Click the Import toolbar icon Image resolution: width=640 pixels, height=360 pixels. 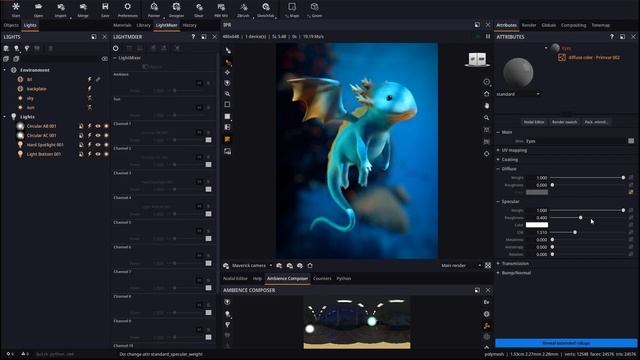60,7
